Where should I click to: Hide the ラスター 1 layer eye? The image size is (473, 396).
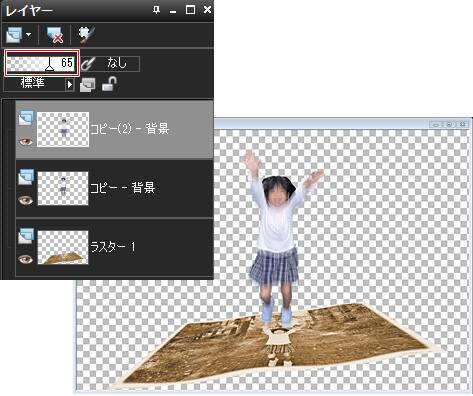coord(25,259)
